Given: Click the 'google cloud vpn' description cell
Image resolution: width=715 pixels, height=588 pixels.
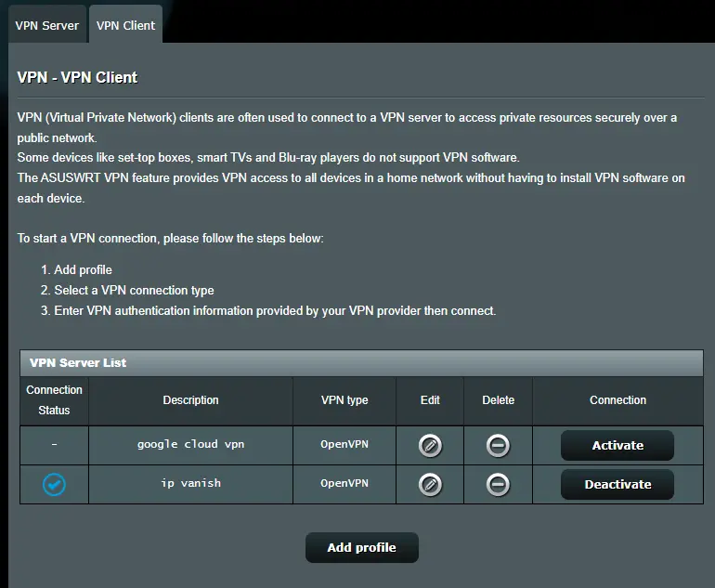Looking at the screenshot, I should (x=190, y=444).
